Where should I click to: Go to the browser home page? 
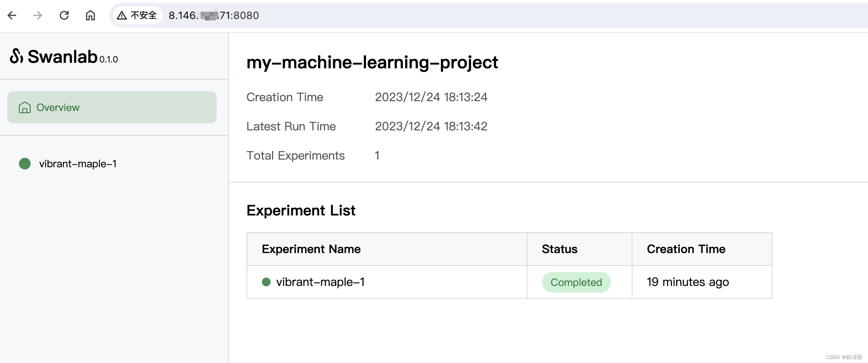coord(90,15)
